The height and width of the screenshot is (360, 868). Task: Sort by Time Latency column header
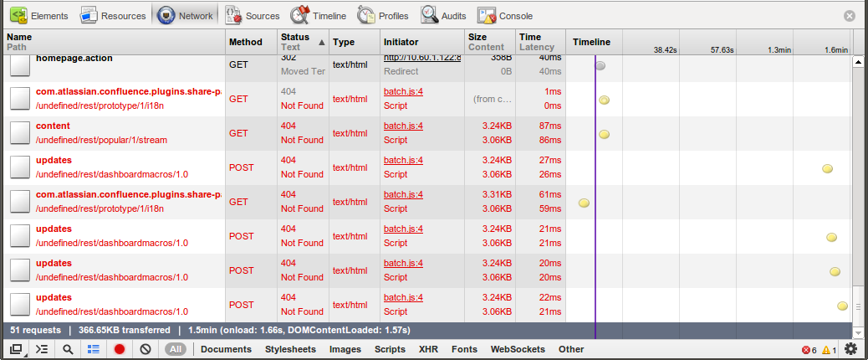540,42
